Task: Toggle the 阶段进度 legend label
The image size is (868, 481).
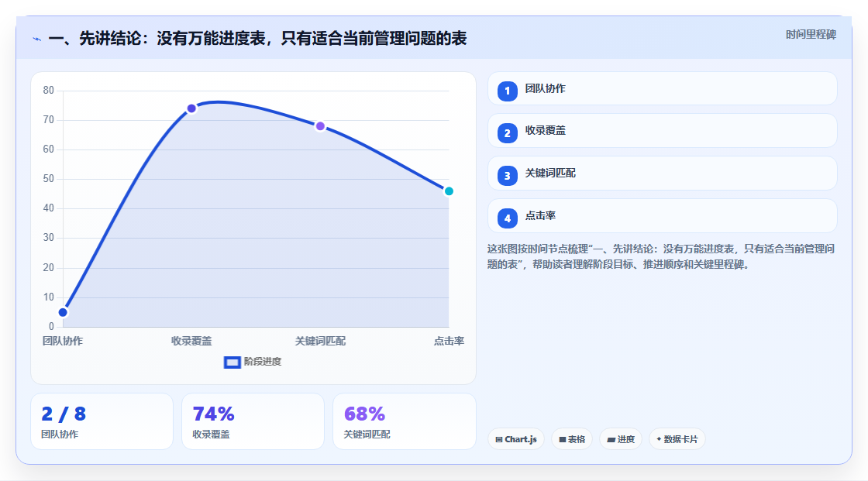Action: (263, 362)
